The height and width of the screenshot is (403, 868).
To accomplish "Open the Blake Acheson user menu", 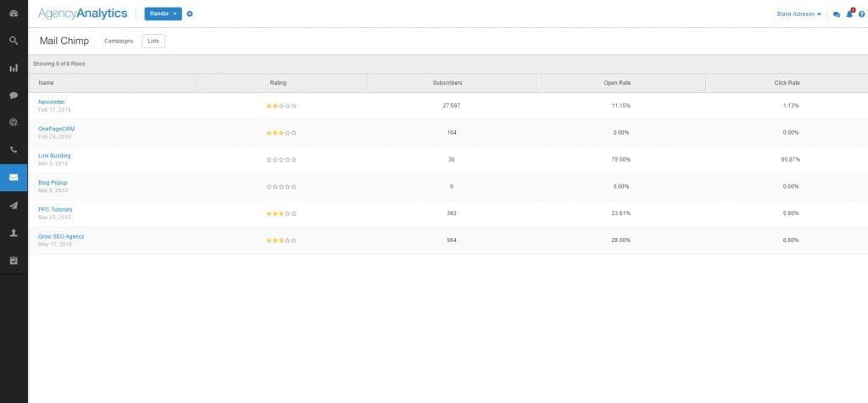I will (x=799, y=14).
